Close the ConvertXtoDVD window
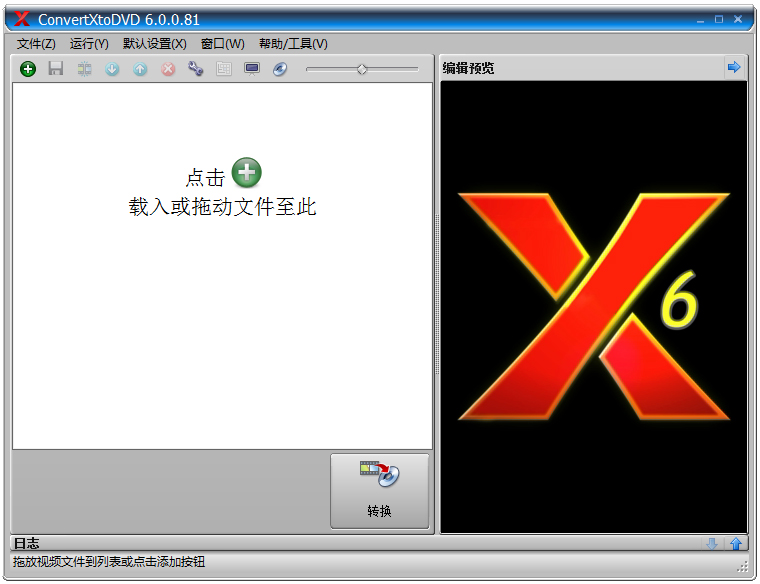The height and width of the screenshot is (584, 760). coord(738,19)
